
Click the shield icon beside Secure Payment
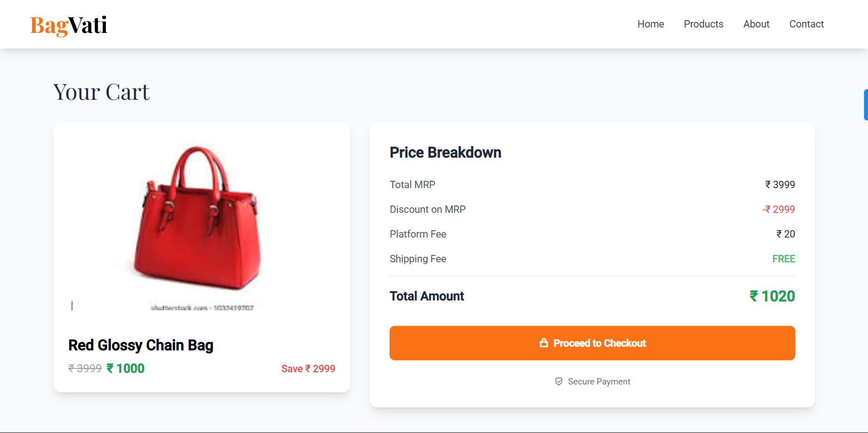[x=559, y=381]
